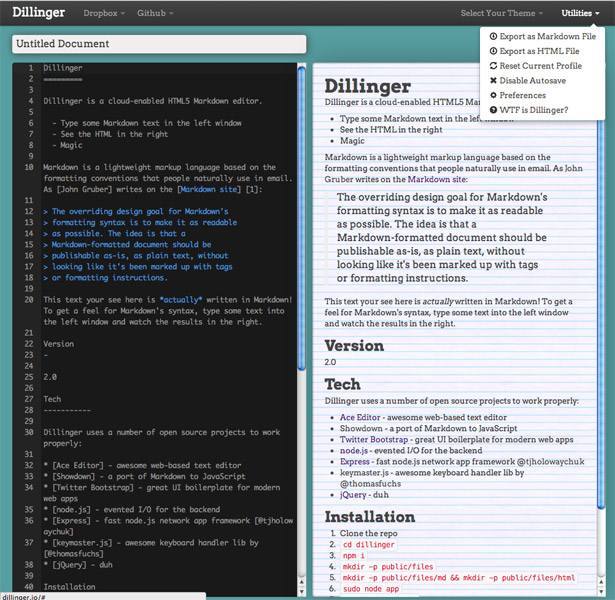The height and width of the screenshot is (600, 615).
Task: Click the question mark icon beside WTF is Dillinger
Action: pos(493,110)
